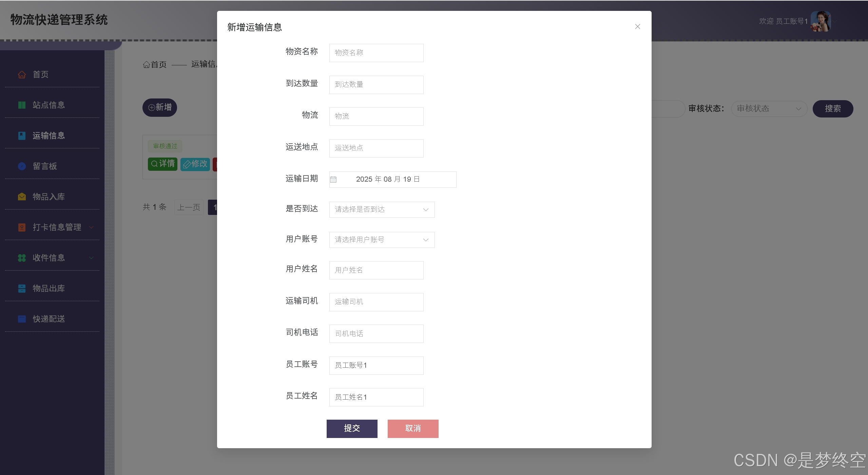Click the 留言板 message board icon
Screen dimensions: 868x475
click(22, 166)
